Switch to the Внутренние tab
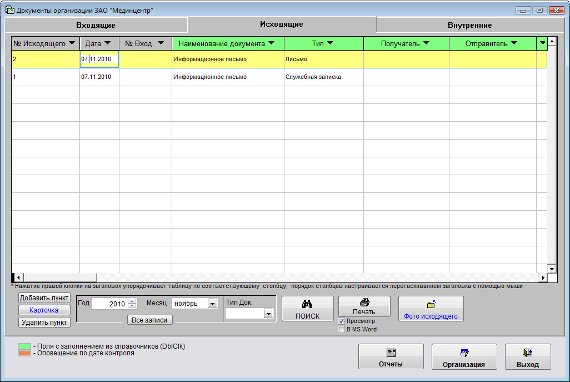 coord(470,25)
